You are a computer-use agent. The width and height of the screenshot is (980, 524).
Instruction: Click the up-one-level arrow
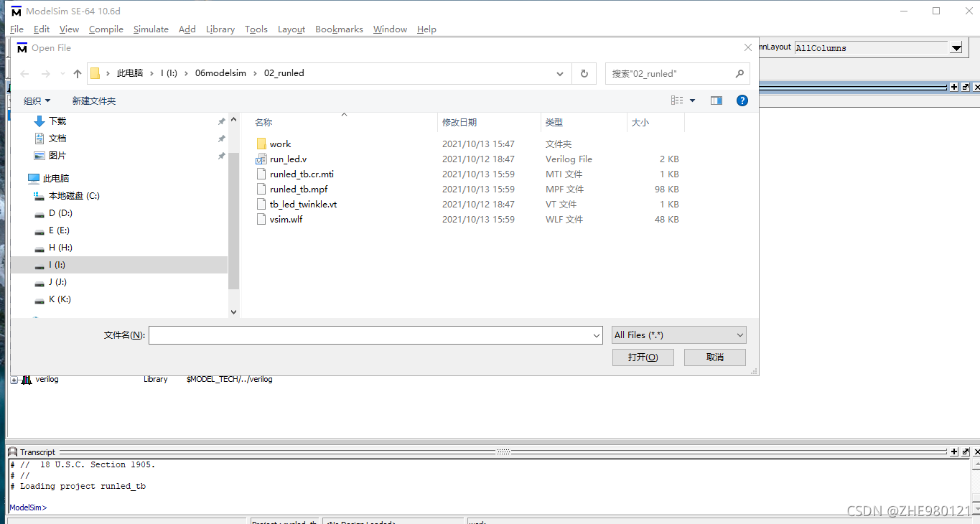pos(78,73)
